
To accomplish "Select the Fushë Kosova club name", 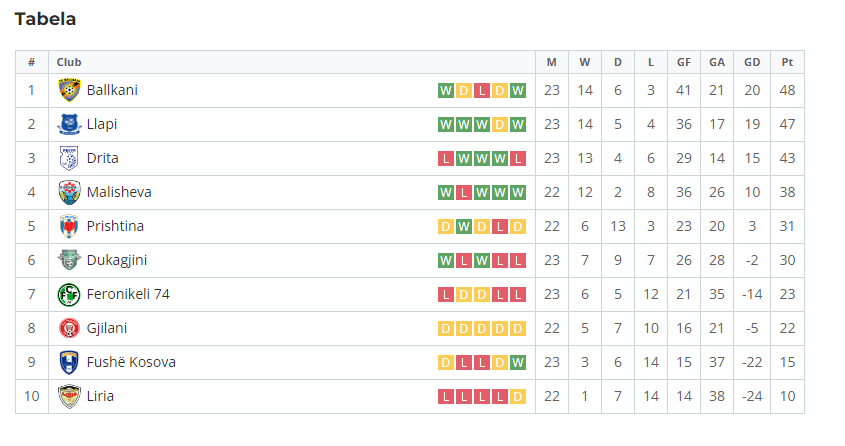I will [x=131, y=362].
